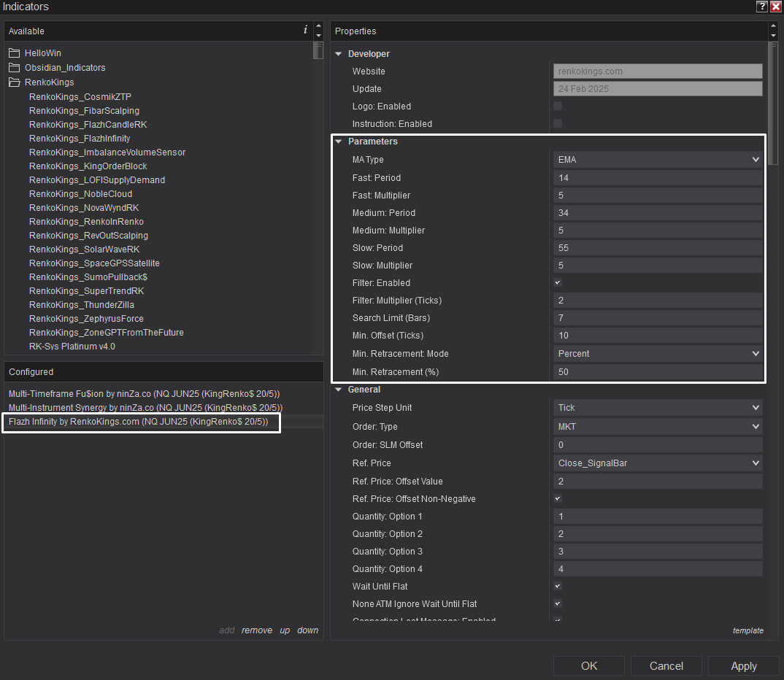Click down arrow in Available panel header

pyautogui.click(x=318, y=36)
